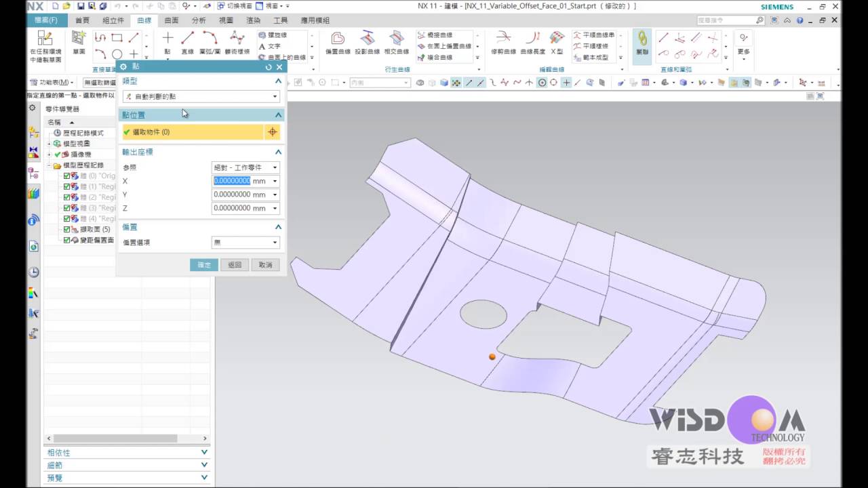868x488 pixels.
Task: Select the X型 (X-Form) tool
Action: pyautogui.click(x=557, y=42)
